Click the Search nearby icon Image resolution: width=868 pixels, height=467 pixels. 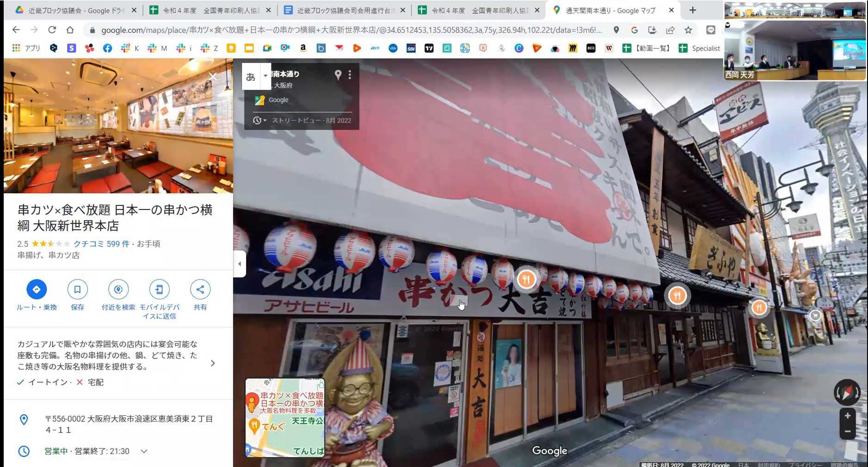point(118,289)
